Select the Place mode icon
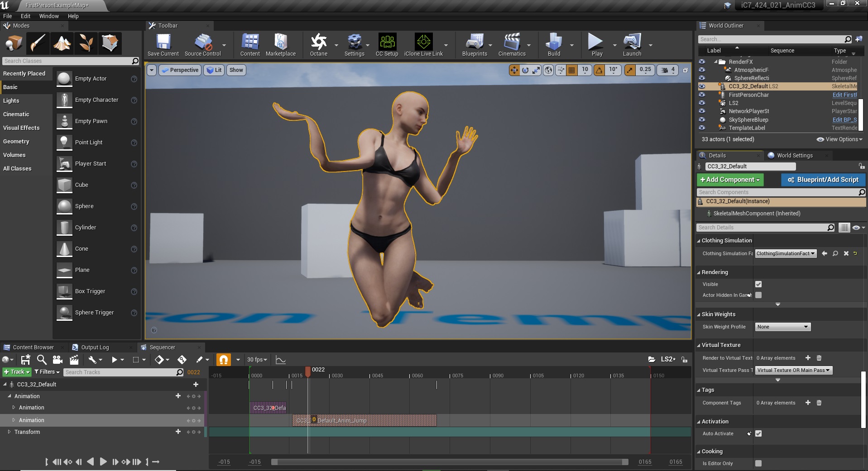The height and width of the screenshot is (471, 868). click(x=14, y=43)
